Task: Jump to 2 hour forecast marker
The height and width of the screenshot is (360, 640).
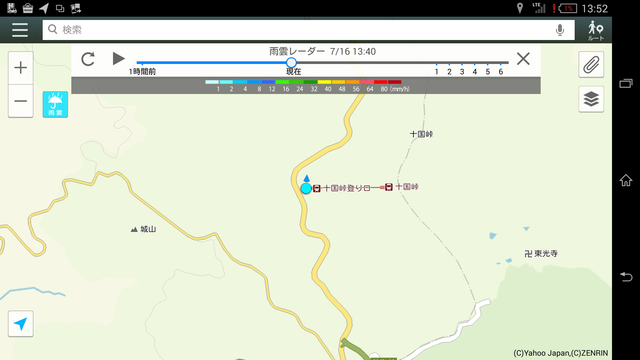Action: [x=449, y=71]
